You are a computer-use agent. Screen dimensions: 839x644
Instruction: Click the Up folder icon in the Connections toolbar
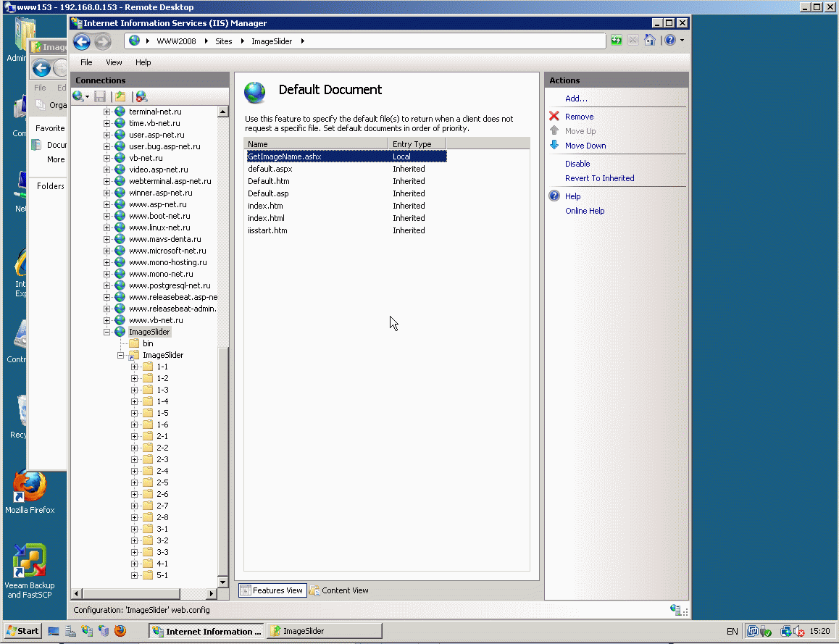pyautogui.click(x=120, y=96)
